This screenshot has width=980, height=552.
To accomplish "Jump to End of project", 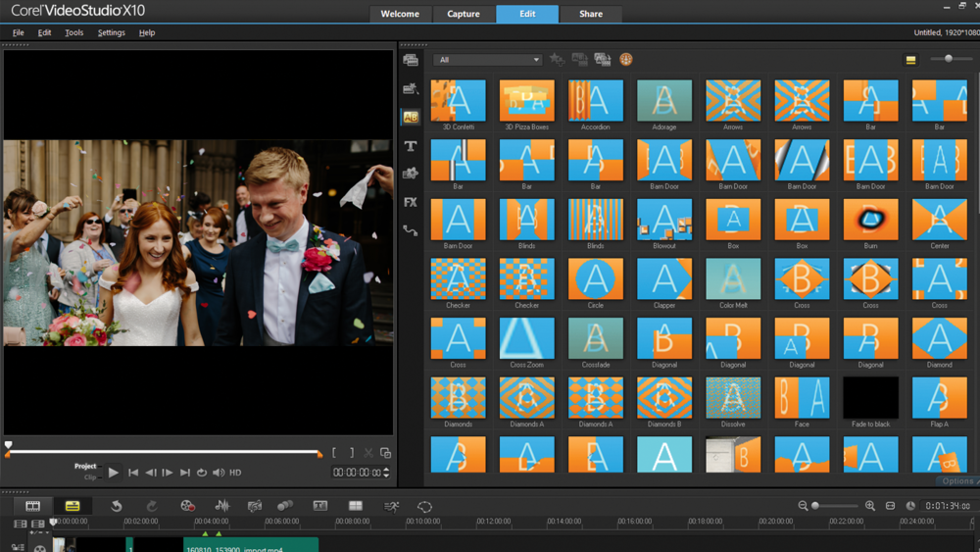I will tap(185, 473).
